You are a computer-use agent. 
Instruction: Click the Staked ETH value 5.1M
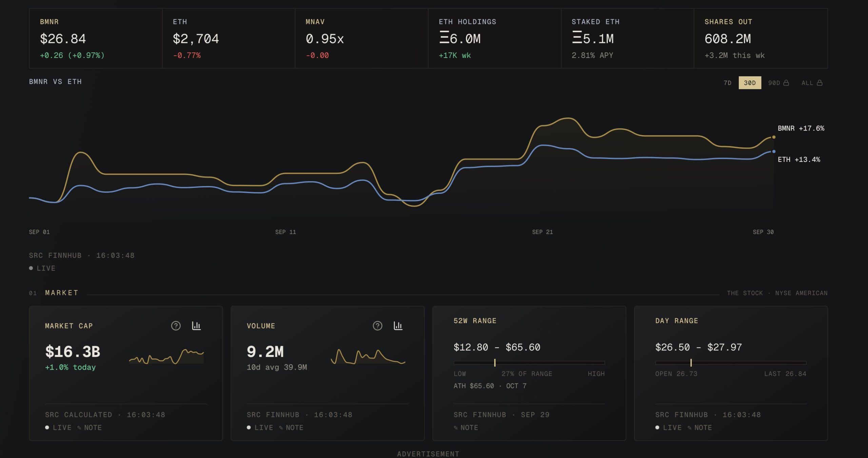(593, 38)
